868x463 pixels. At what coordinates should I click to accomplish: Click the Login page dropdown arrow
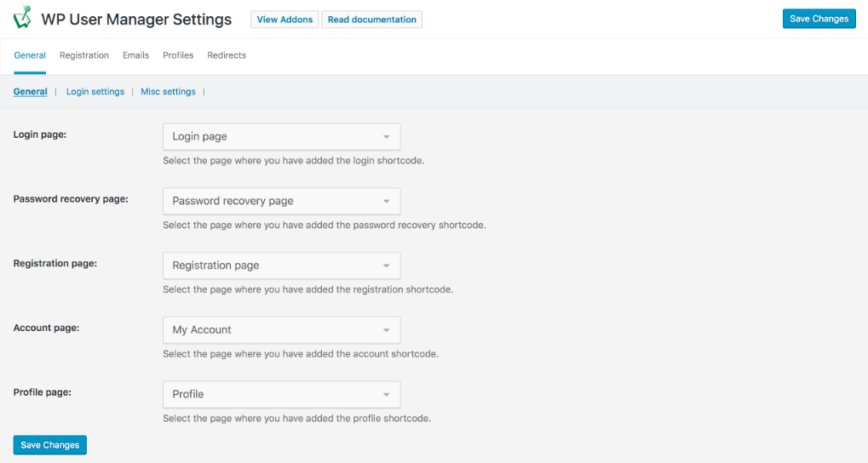[x=386, y=137]
